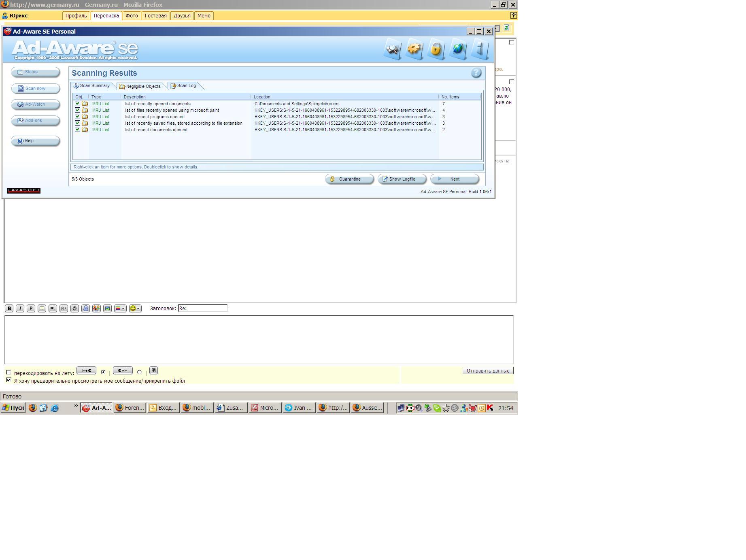Image resolution: width=746 pixels, height=560 pixels.
Task: Open the smiley emoticon dropdown
Action: 135,309
